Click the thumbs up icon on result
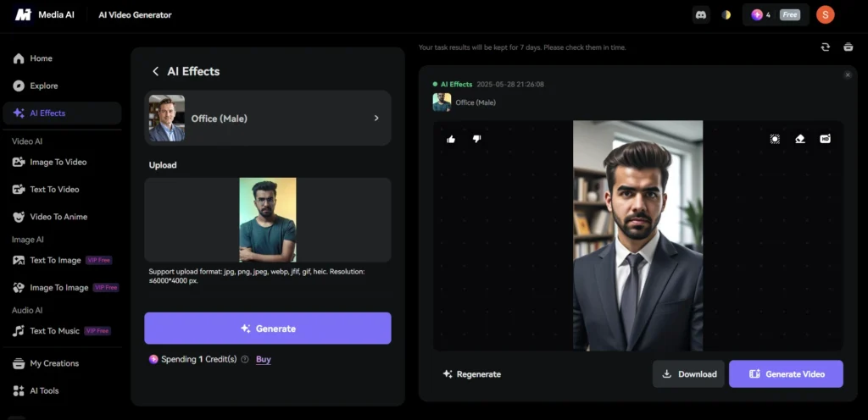The image size is (868, 420). tap(451, 139)
